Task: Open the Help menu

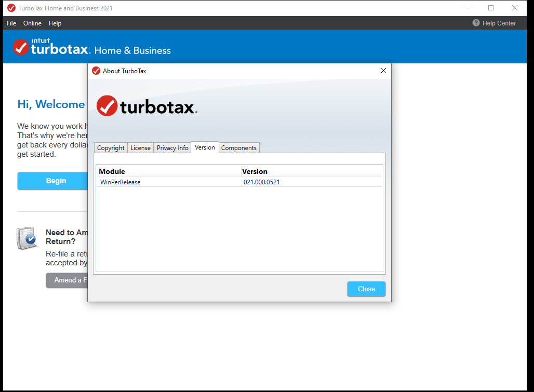Action: [x=55, y=23]
